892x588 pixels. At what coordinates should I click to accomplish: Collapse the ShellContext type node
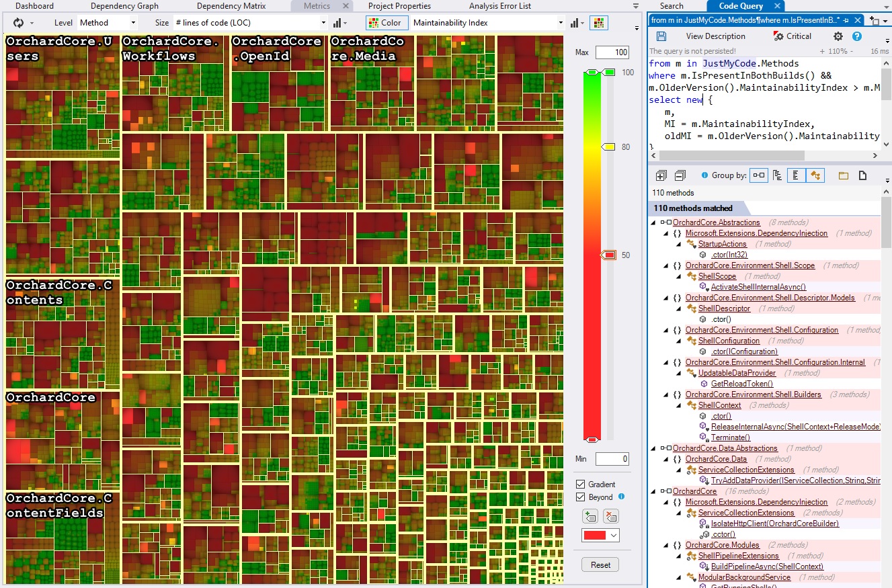(x=680, y=405)
